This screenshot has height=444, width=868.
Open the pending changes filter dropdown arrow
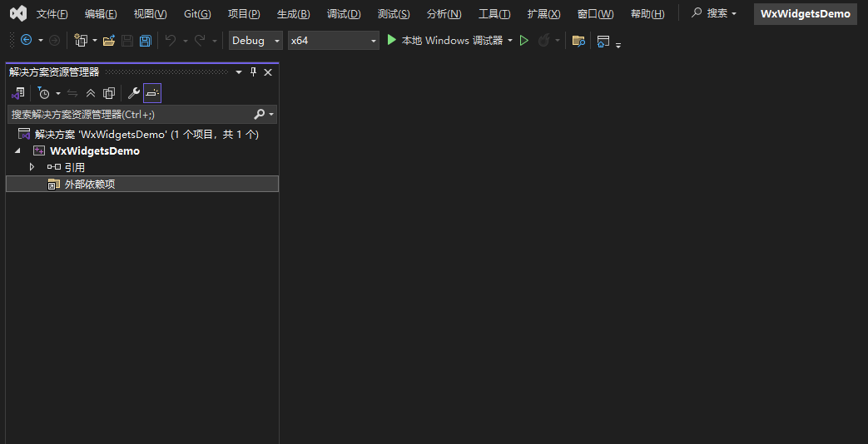click(58, 93)
